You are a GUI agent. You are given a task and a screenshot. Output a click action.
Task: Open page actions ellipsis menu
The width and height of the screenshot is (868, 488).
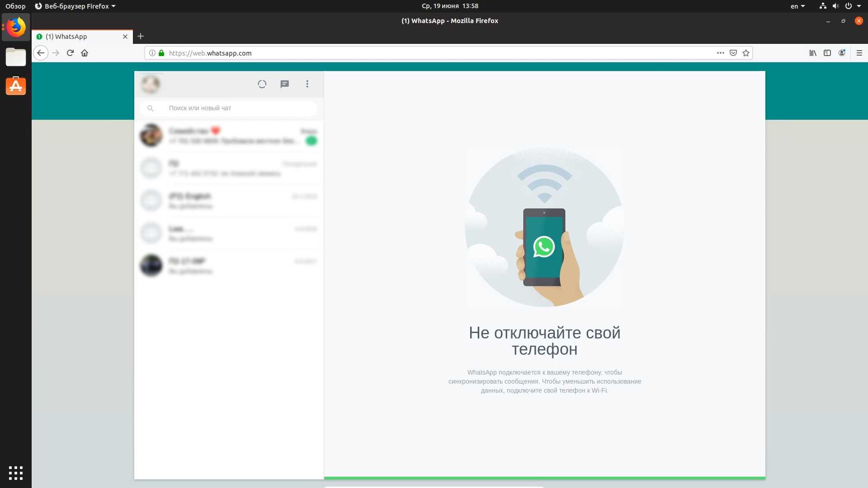(721, 53)
